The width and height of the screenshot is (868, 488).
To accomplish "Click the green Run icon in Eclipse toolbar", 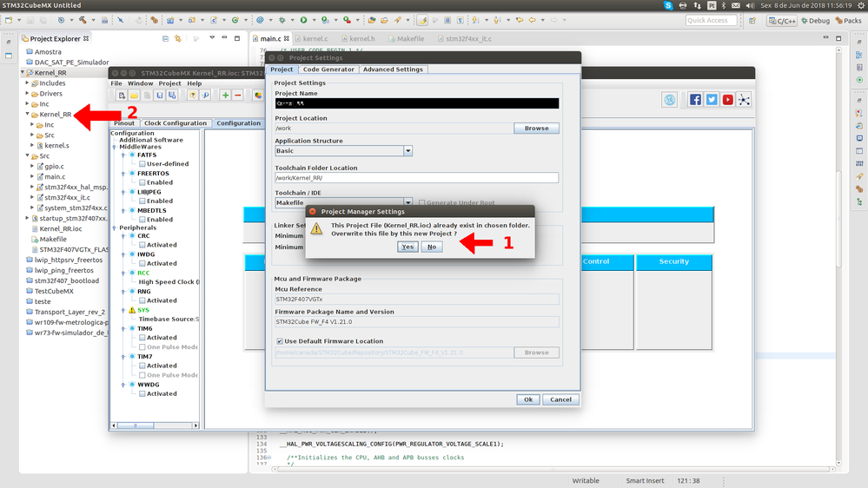I will 303,20.
